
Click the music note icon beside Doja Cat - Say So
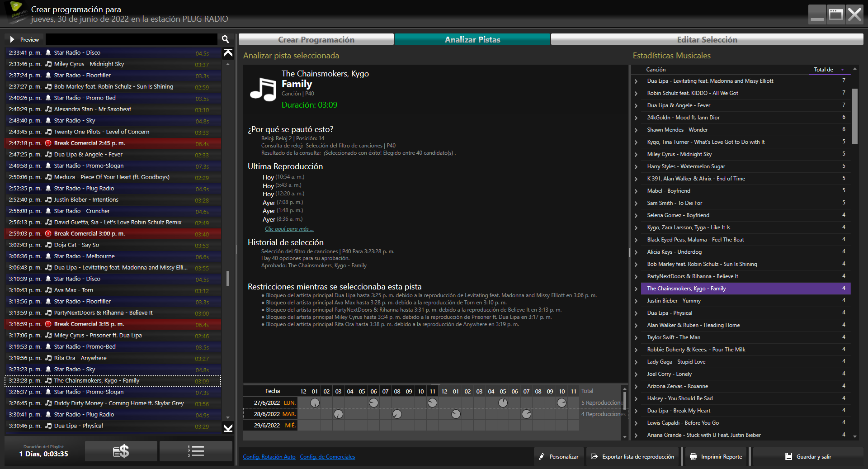coord(48,245)
